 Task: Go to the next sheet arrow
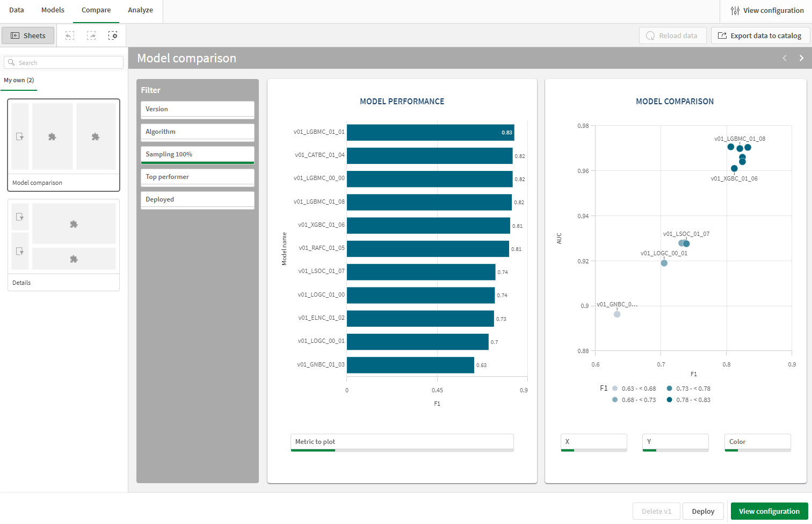[x=801, y=58]
